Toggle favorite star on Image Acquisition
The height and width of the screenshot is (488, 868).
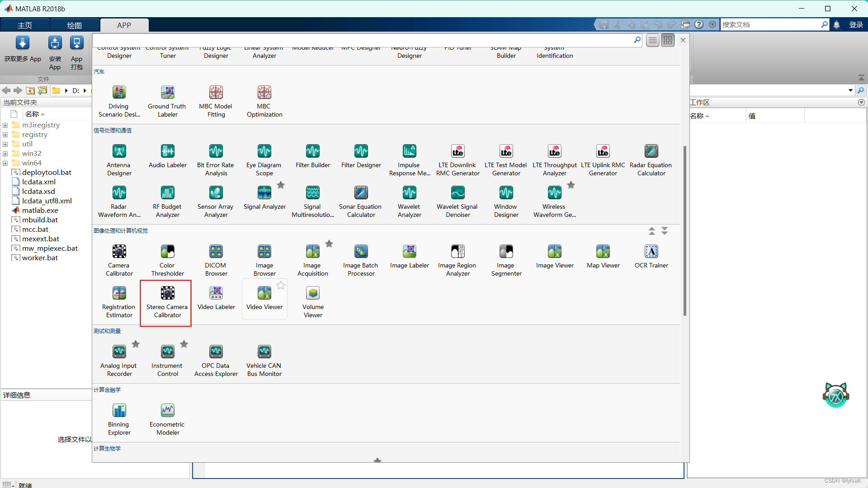point(329,244)
